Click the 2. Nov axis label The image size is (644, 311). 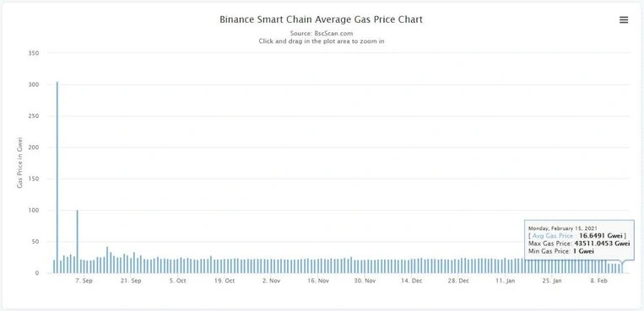click(x=271, y=281)
